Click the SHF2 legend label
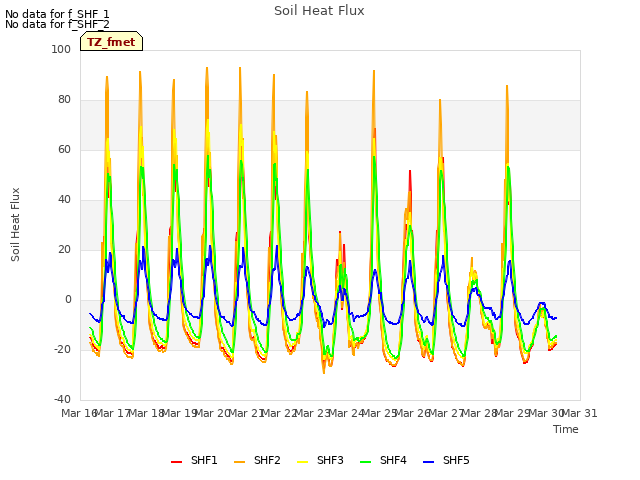The height and width of the screenshot is (480, 640). pos(267,460)
